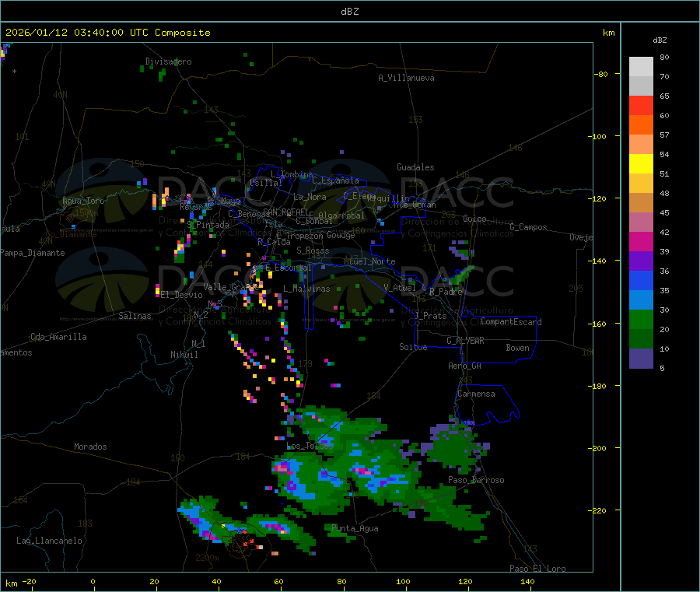
Task: Click the Atuel_Norte label
Action: coord(369,261)
